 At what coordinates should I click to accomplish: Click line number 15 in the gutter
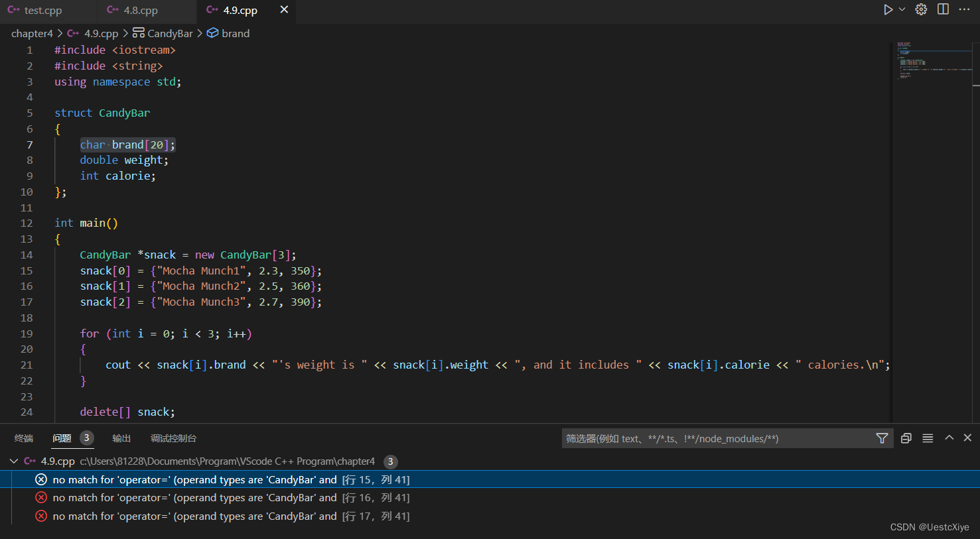click(27, 270)
